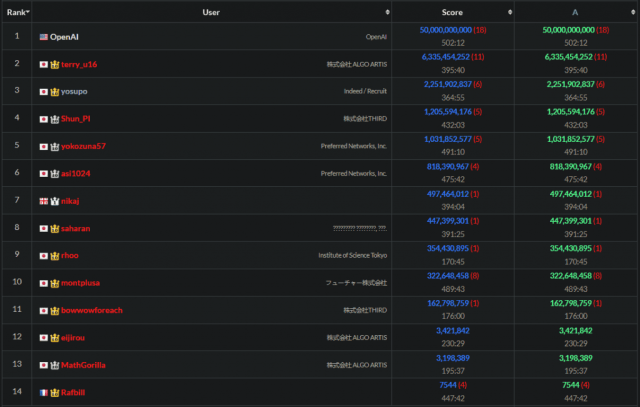Open terry_u16 user profile
Viewport: 640px width, 407px height.
79,64
